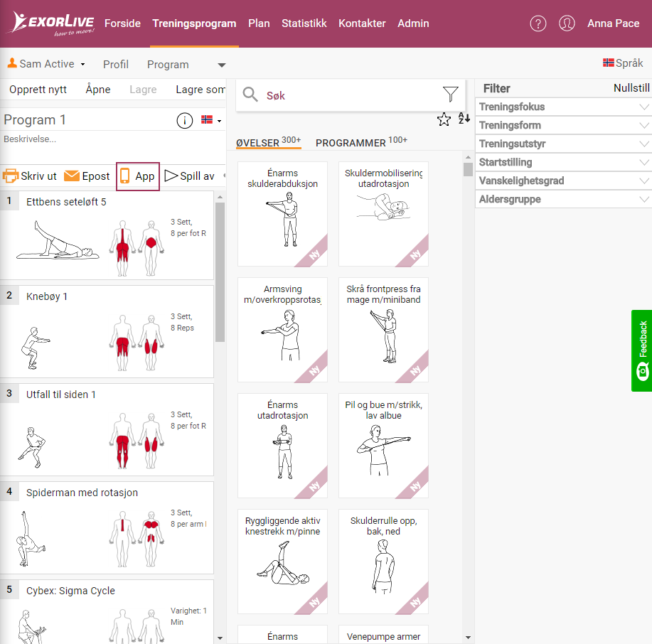Open Skrå frontpress fra mage m/miniband card
The width and height of the screenshot is (652, 644).
click(x=383, y=330)
